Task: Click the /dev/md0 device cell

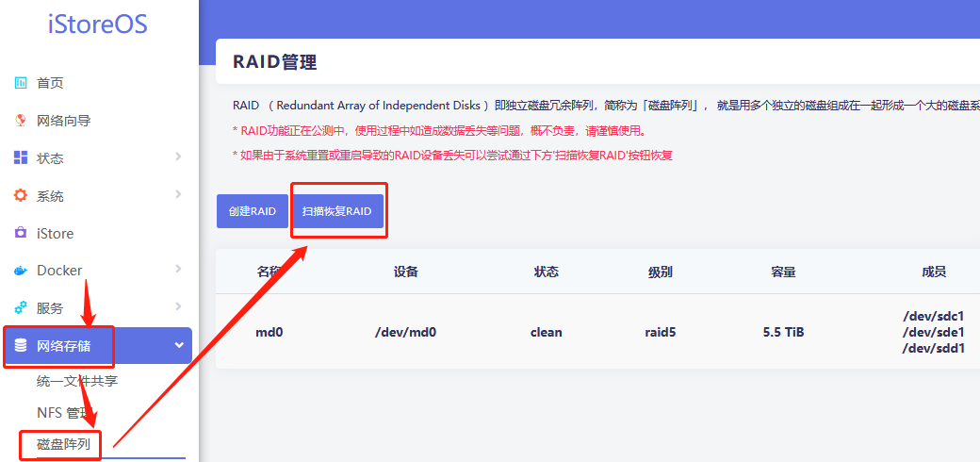Action: tap(405, 332)
